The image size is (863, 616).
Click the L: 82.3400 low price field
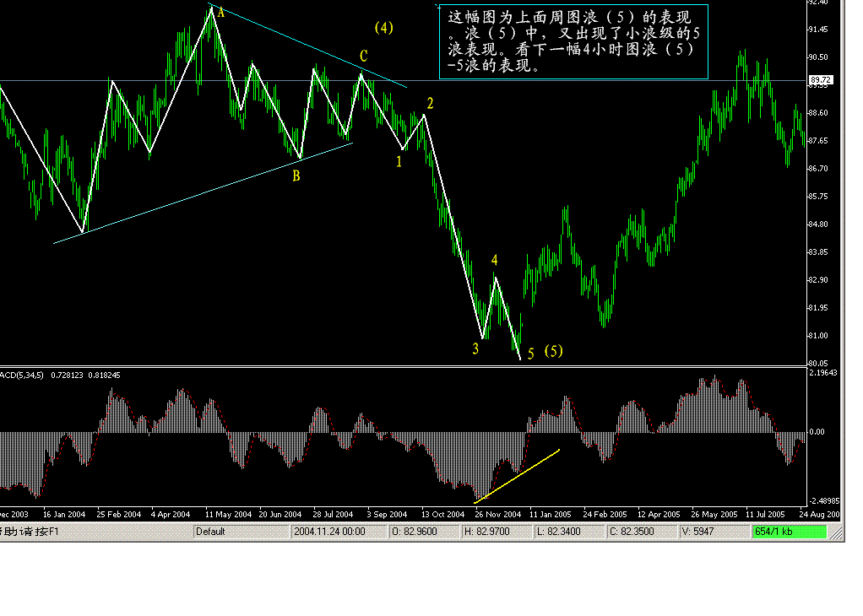tap(570, 532)
